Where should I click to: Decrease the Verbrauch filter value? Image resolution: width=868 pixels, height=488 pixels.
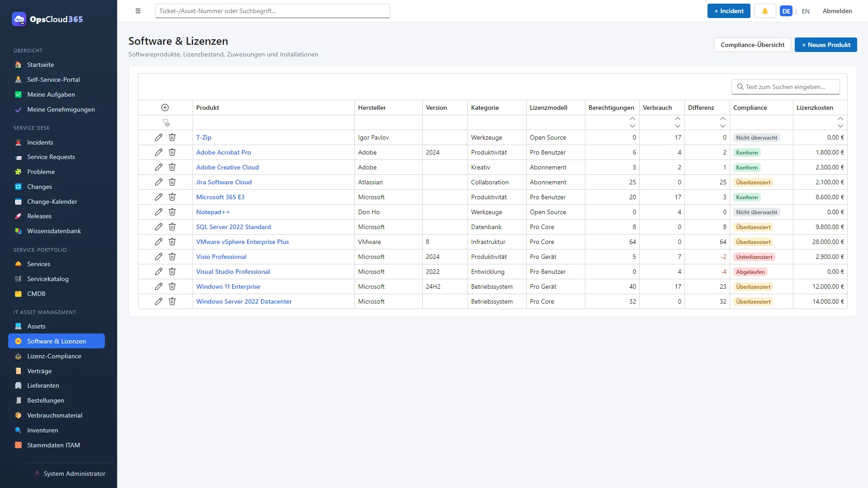[677, 126]
